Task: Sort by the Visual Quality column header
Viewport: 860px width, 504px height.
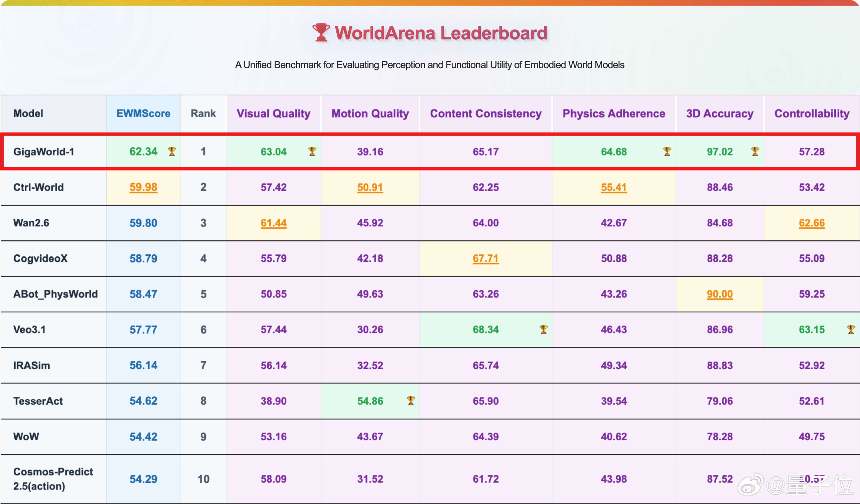Action: (x=273, y=113)
